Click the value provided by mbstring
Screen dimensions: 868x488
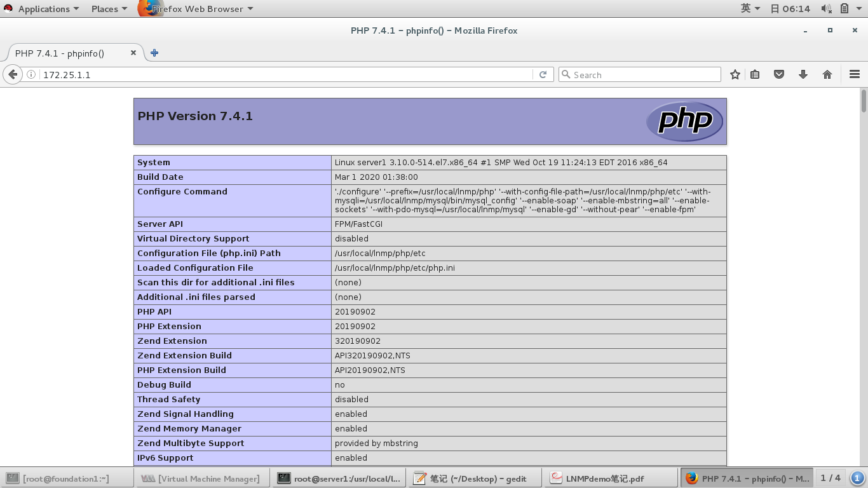(376, 444)
